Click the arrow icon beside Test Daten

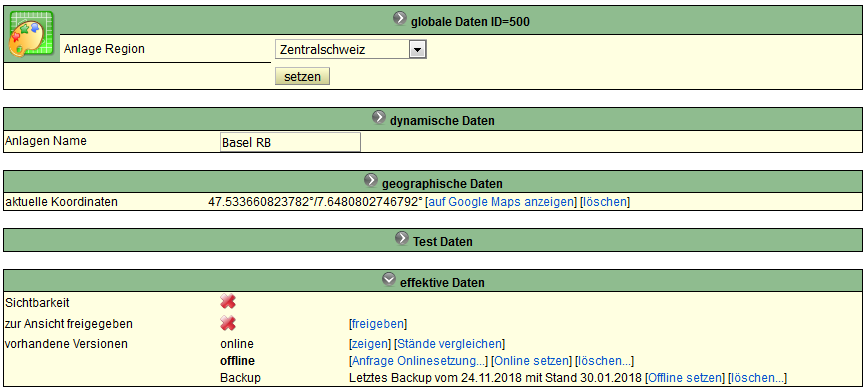pos(402,238)
